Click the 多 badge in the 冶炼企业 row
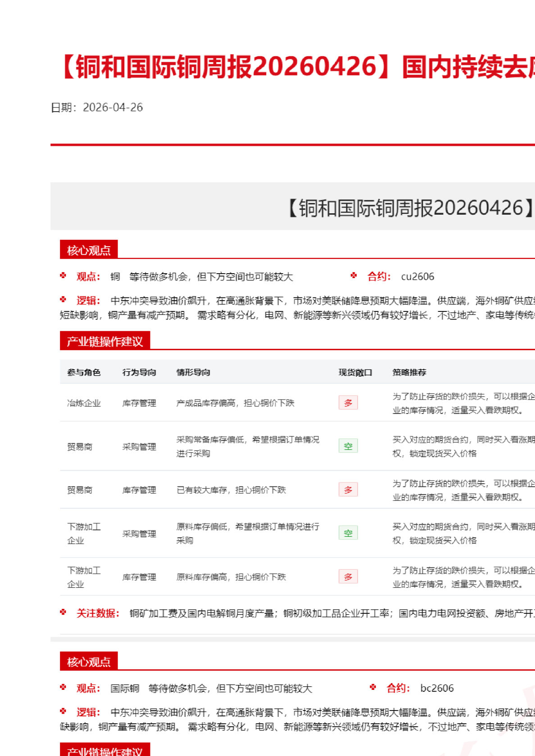The height and width of the screenshot is (756, 535). [x=348, y=403]
